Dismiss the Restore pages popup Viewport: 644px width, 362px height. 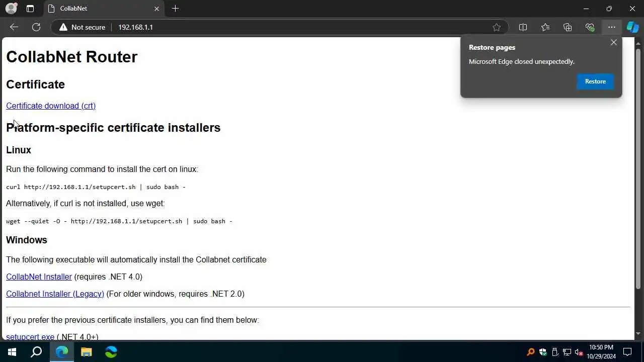(x=614, y=42)
